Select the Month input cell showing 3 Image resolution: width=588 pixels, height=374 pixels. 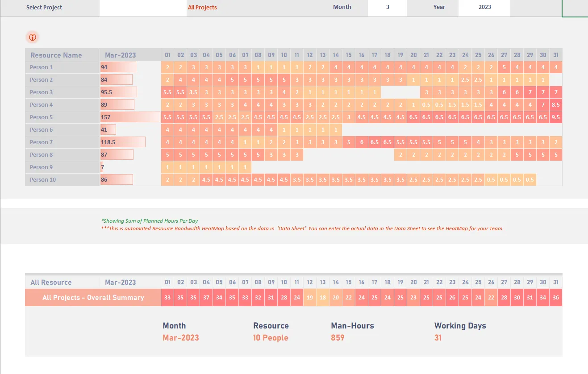click(387, 8)
